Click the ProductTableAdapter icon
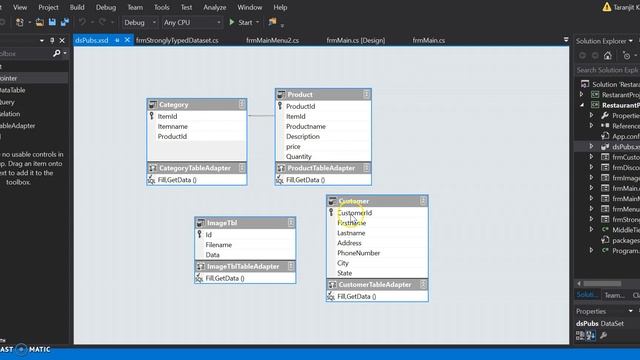Viewport: 640px width, 360px height. [x=281, y=168]
